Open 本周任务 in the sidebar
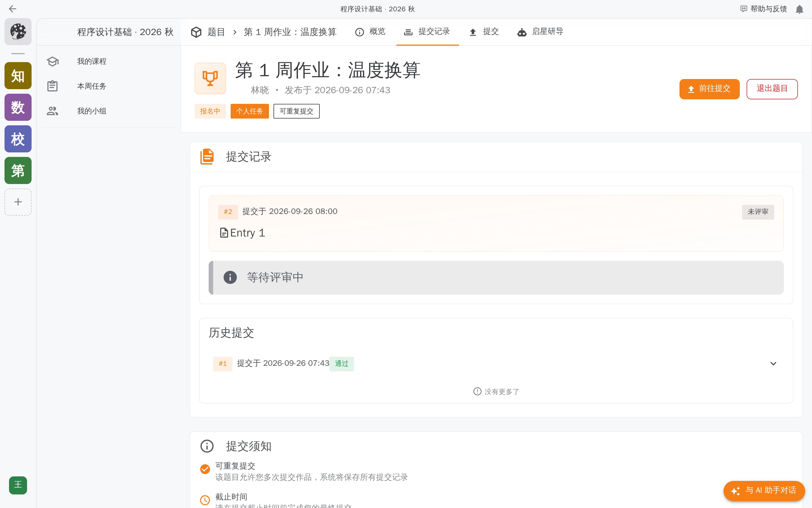The image size is (812, 508). (109, 86)
